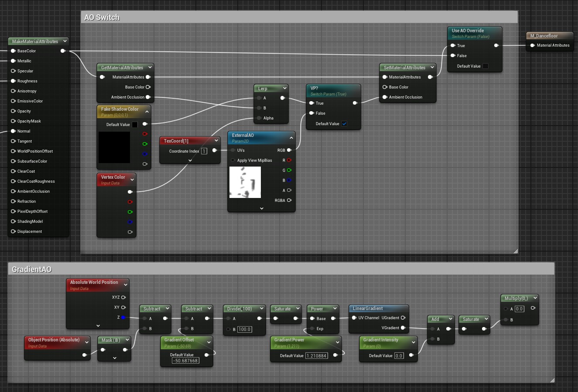Click the VGradient output pin on LinearGradient
Screen dimensions: 578x392
pyautogui.click(x=403, y=328)
